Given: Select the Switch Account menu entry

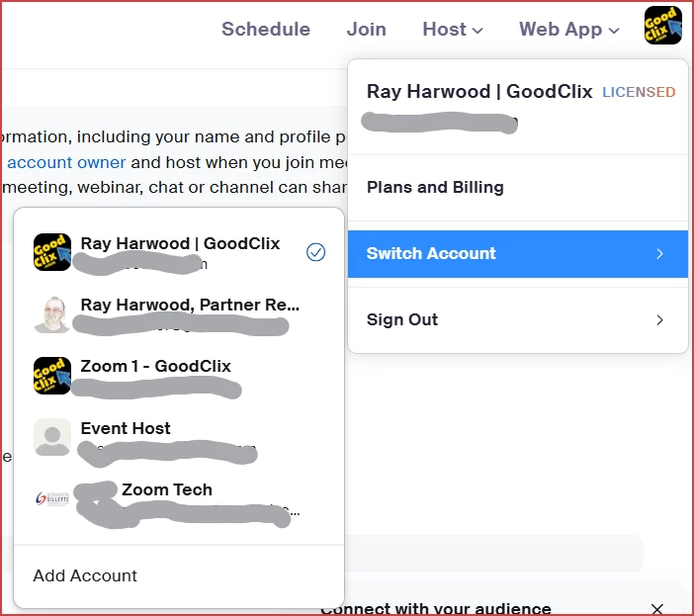Looking at the screenshot, I should tap(518, 253).
